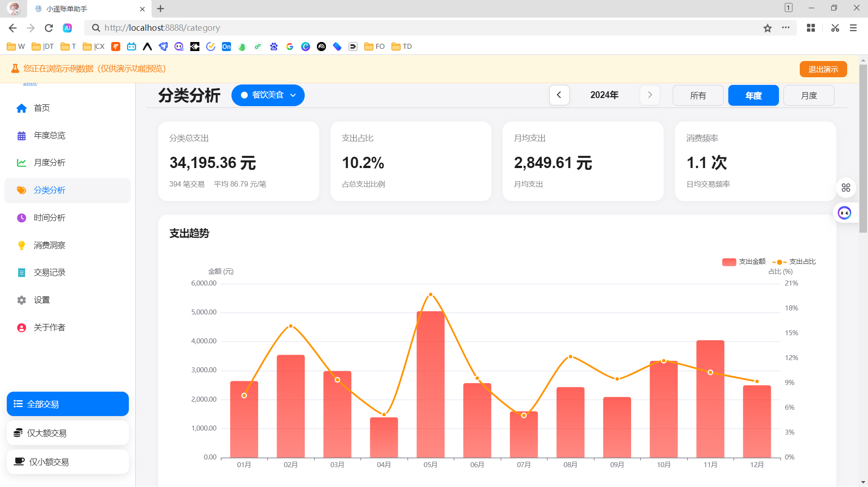Open the W bookmarks folder
The image size is (868, 487).
pos(16,47)
